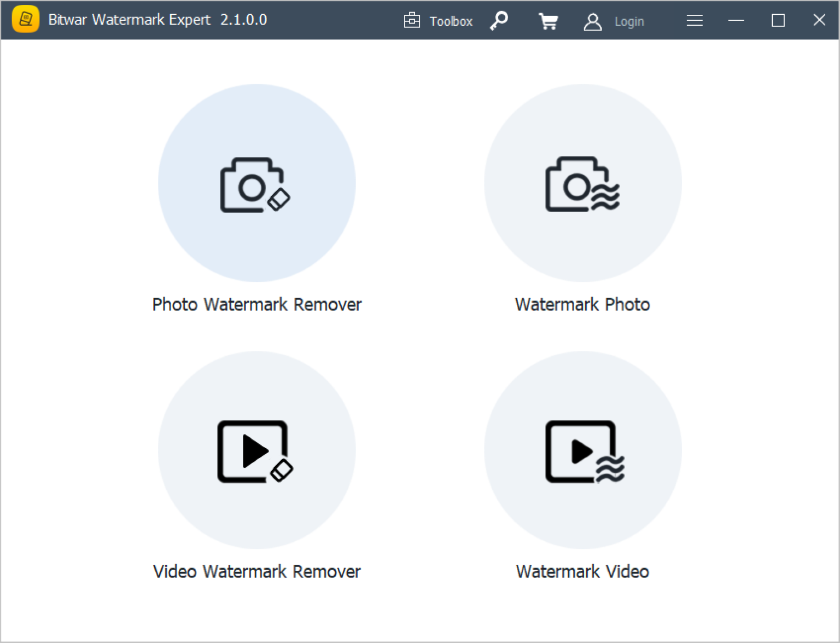Screen dimensions: 840x643
Task: Click the key activation icon
Action: (499, 21)
